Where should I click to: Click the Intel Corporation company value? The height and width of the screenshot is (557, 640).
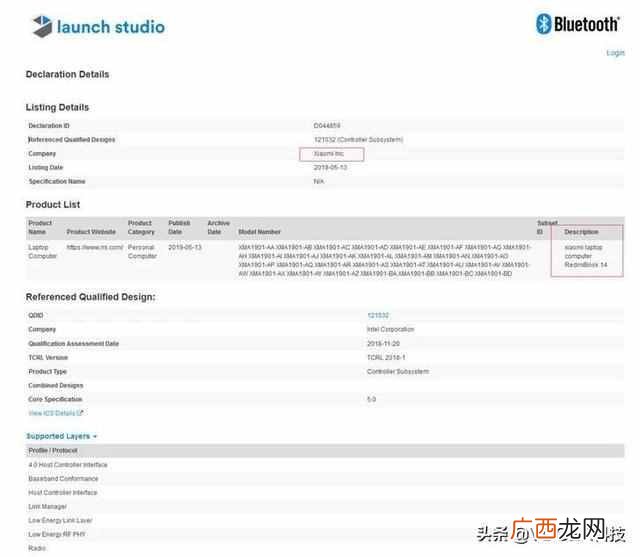[391, 329]
